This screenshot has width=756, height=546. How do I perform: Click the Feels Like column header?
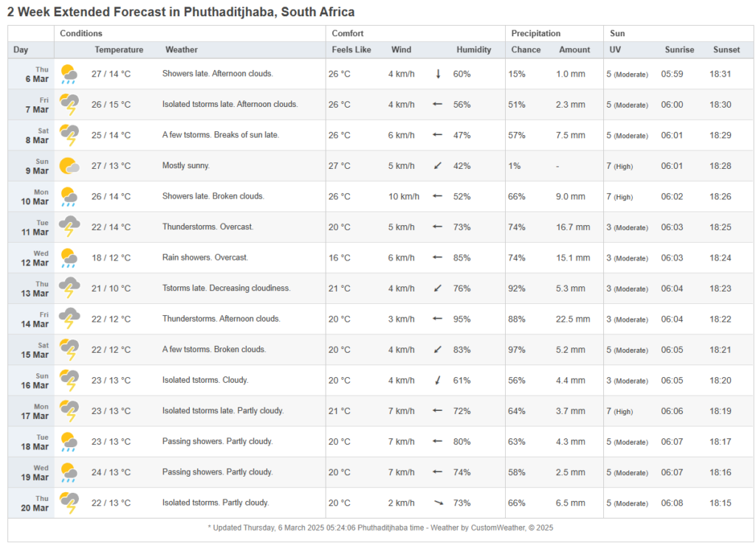(351, 49)
